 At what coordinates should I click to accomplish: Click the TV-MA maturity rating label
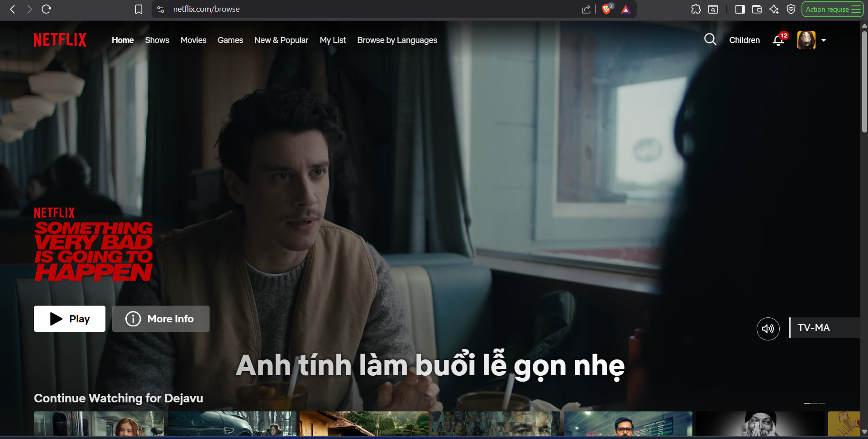(814, 328)
